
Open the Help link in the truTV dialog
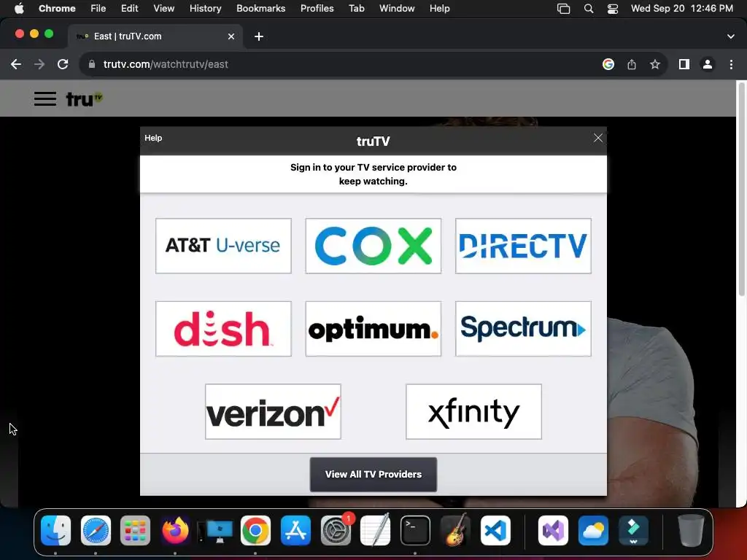(x=153, y=138)
